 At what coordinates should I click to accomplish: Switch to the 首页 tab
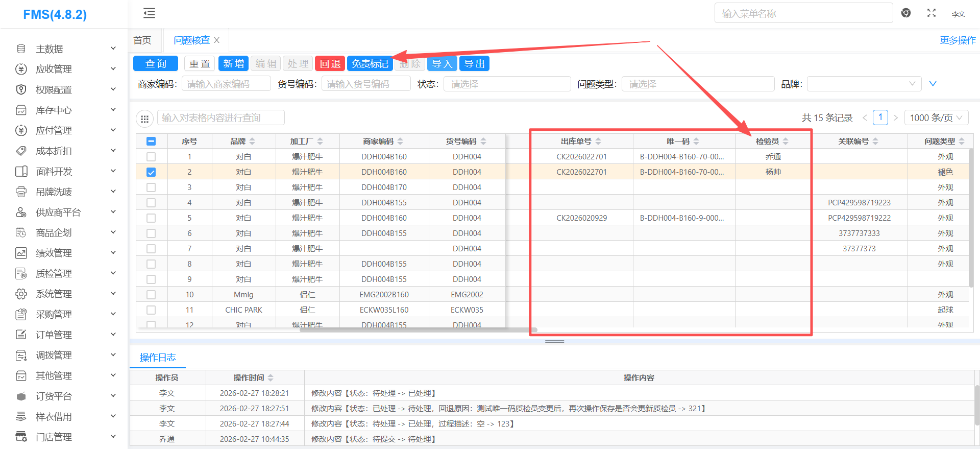(142, 40)
